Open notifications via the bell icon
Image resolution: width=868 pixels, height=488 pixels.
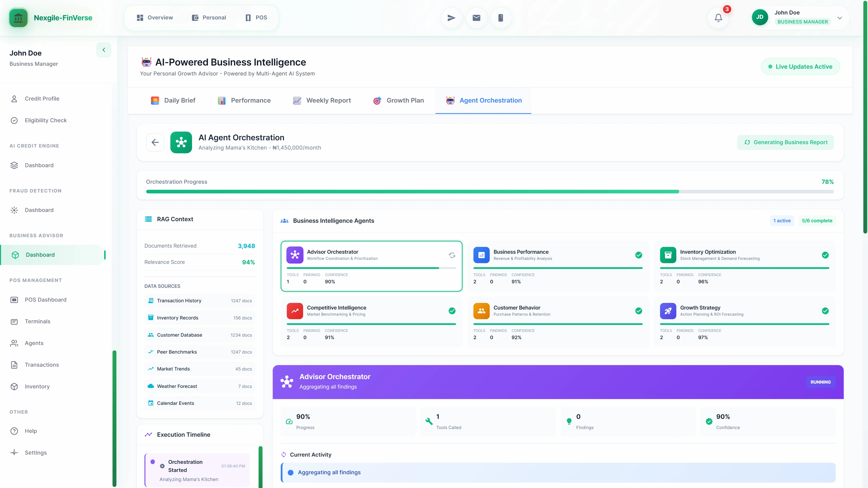(x=718, y=18)
